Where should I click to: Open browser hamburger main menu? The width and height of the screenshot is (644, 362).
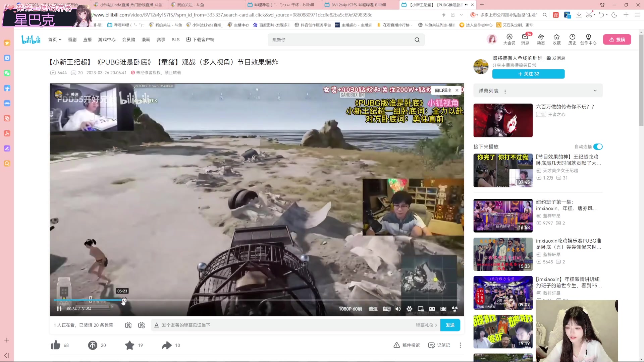(637, 15)
